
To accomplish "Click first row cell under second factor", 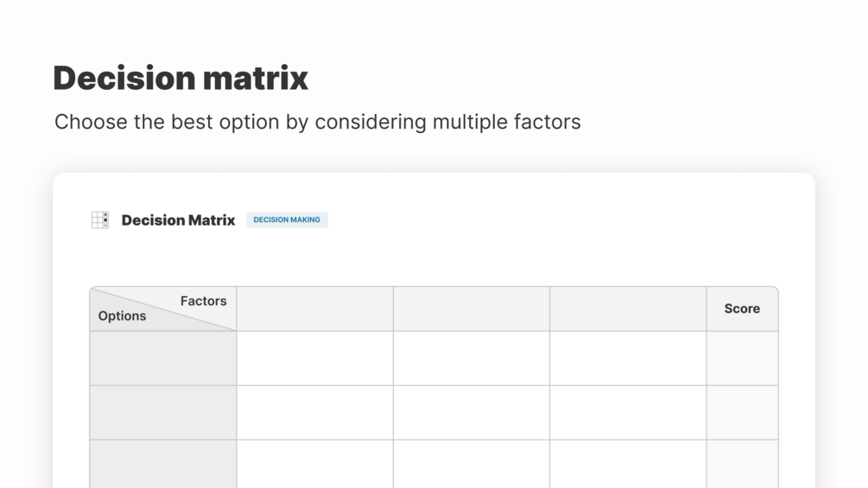I will click(x=472, y=358).
